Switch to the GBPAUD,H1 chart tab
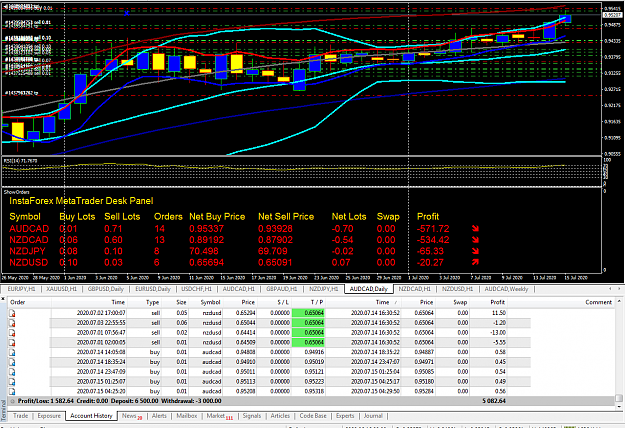Image resolution: width=625 pixels, height=428 pixels. [281, 289]
